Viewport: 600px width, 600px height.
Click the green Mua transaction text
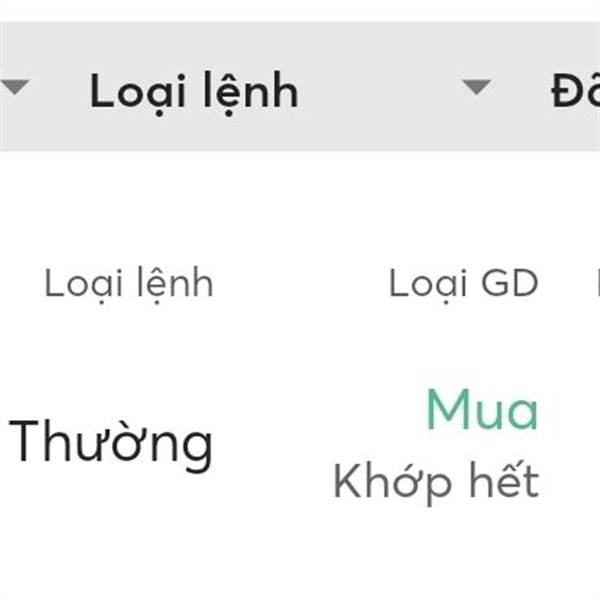point(482,410)
